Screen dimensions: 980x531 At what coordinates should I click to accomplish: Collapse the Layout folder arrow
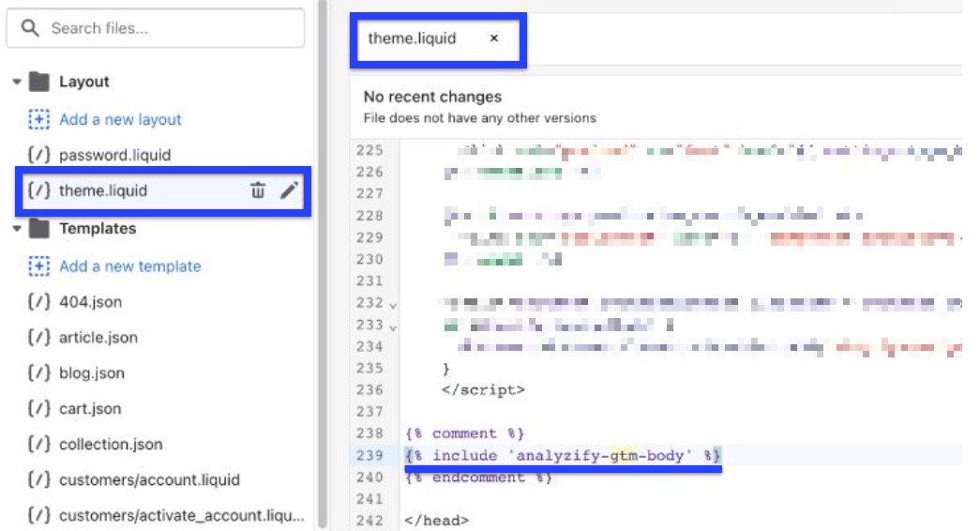pyautogui.click(x=17, y=82)
